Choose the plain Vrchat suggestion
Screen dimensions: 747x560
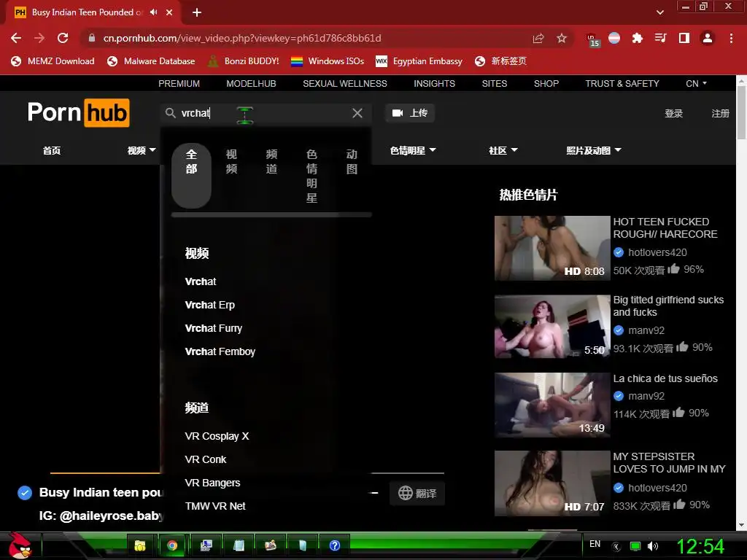pos(201,281)
